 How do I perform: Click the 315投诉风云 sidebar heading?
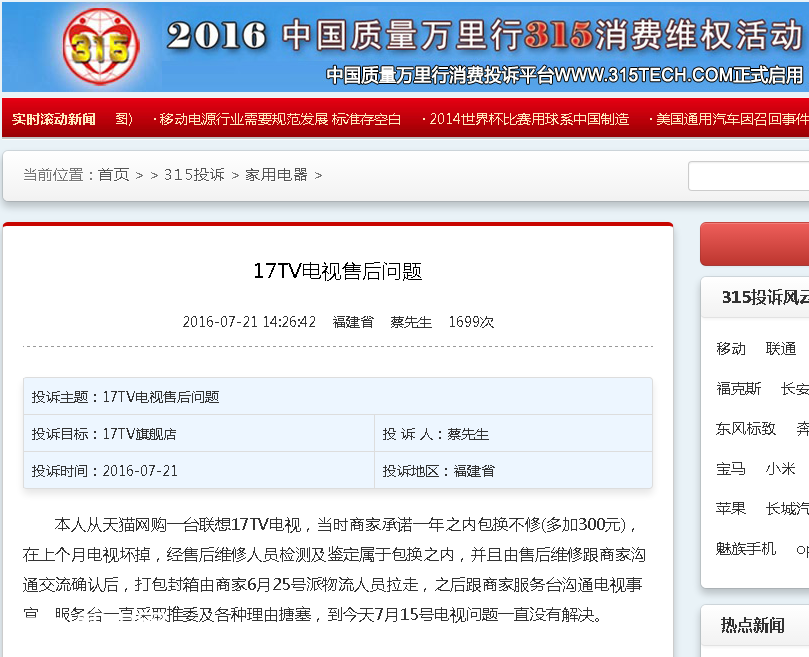pyautogui.click(x=765, y=297)
